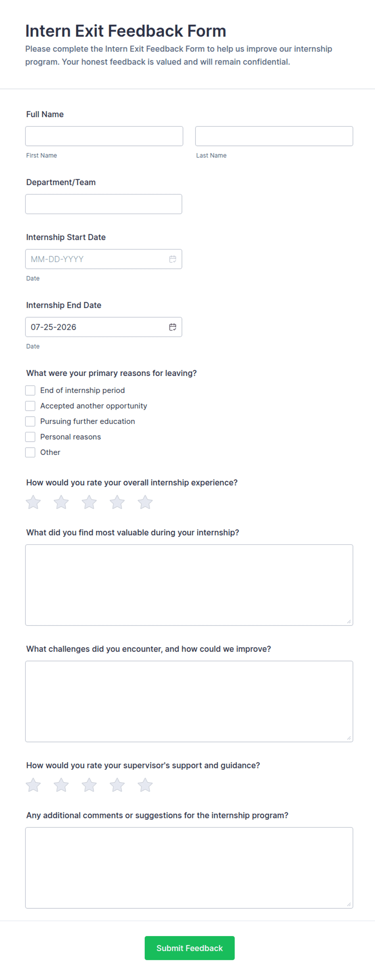The image size is (375, 980).
Task: Enable Personal reasons checkbox
Action: point(30,437)
